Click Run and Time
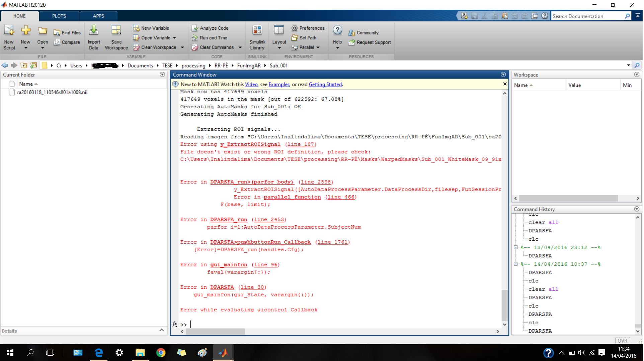 (x=209, y=38)
